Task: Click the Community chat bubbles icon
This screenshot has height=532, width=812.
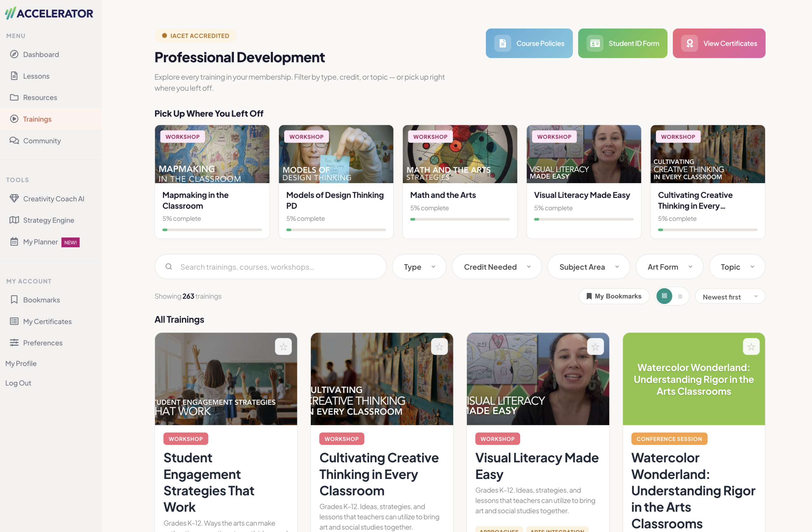Action: (14, 140)
